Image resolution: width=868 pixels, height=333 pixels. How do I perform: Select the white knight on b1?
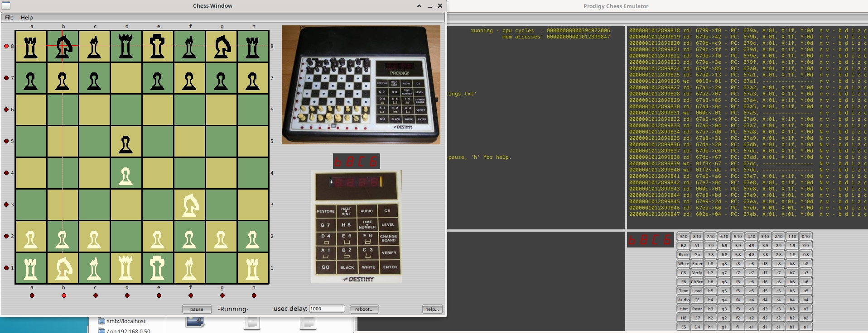click(63, 268)
